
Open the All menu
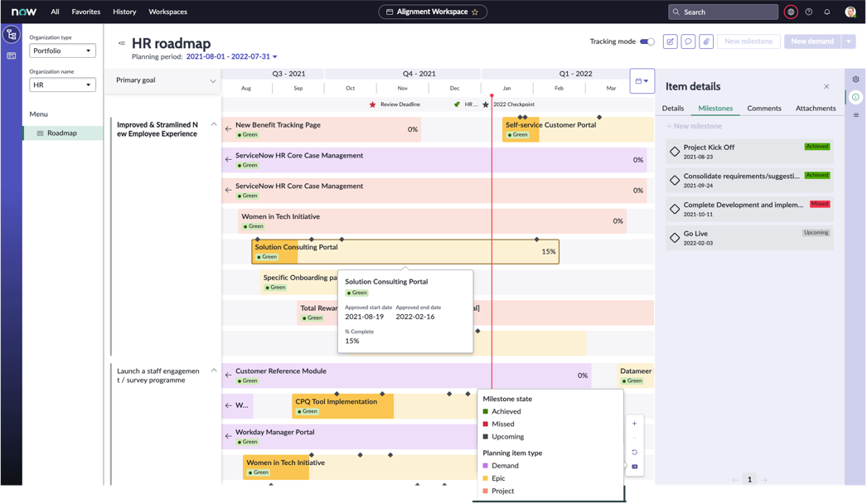(55, 12)
